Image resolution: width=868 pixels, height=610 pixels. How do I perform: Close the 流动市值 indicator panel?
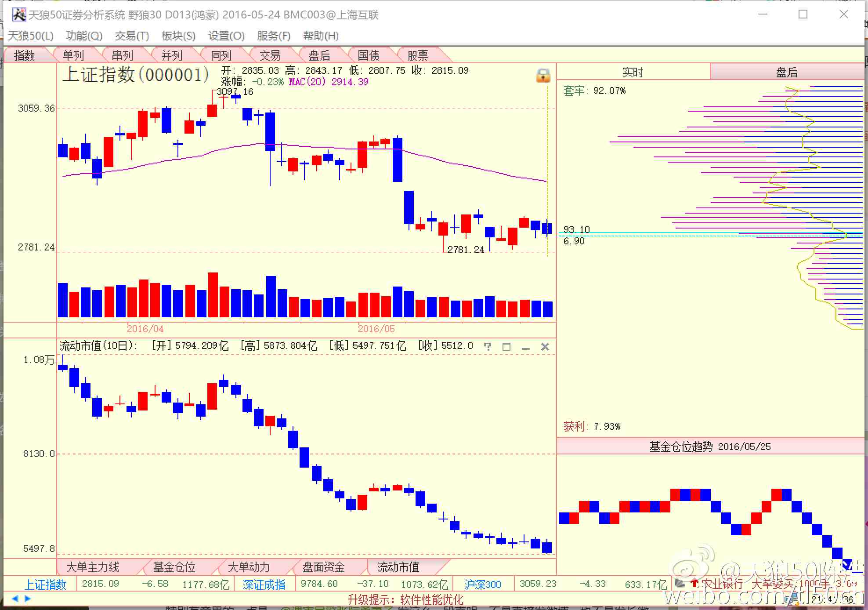click(x=545, y=346)
